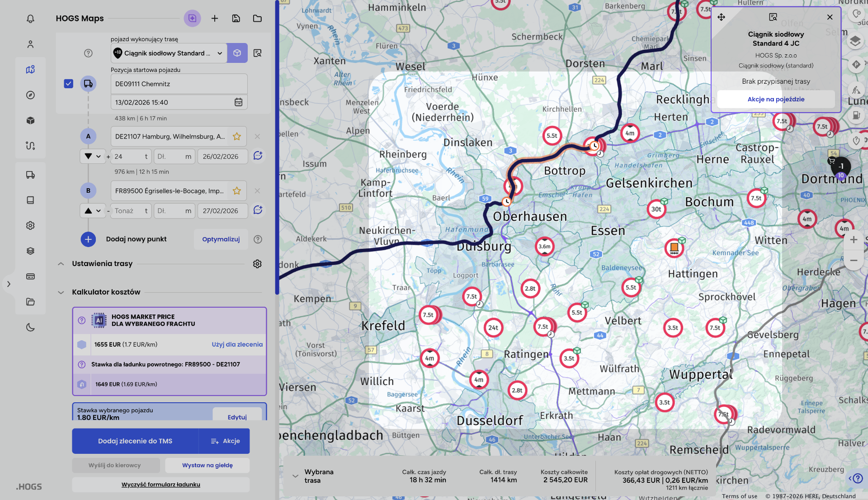The image size is (868, 500).
Task: Click the 3D cargo box icon beside vehicle
Action: [x=237, y=53]
